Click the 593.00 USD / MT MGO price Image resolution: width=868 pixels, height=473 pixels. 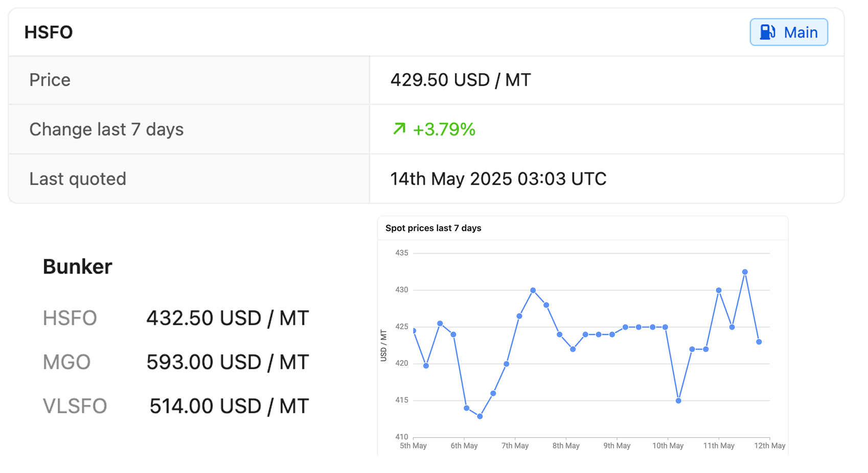pyautogui.click(x=227, y=362)
